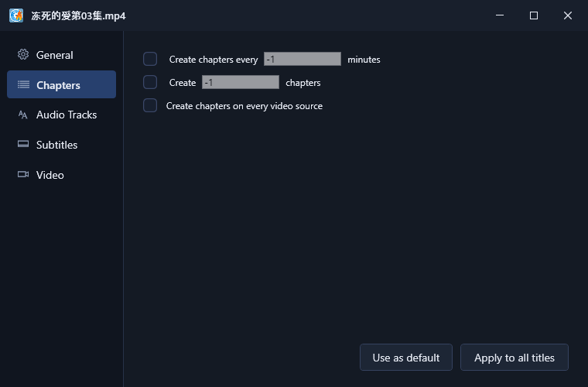
Task: Enable Create chapters every N minutes checkbox
Action: 150,59
